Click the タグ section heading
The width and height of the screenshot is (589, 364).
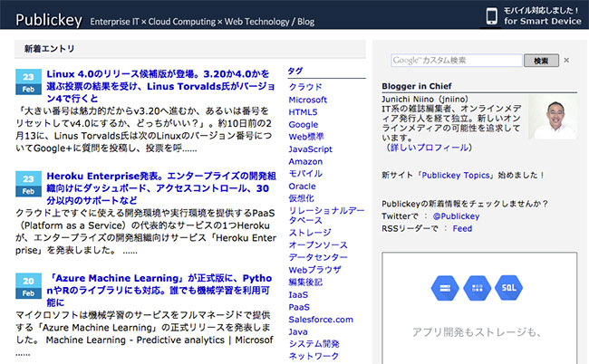tap(295, 71)
